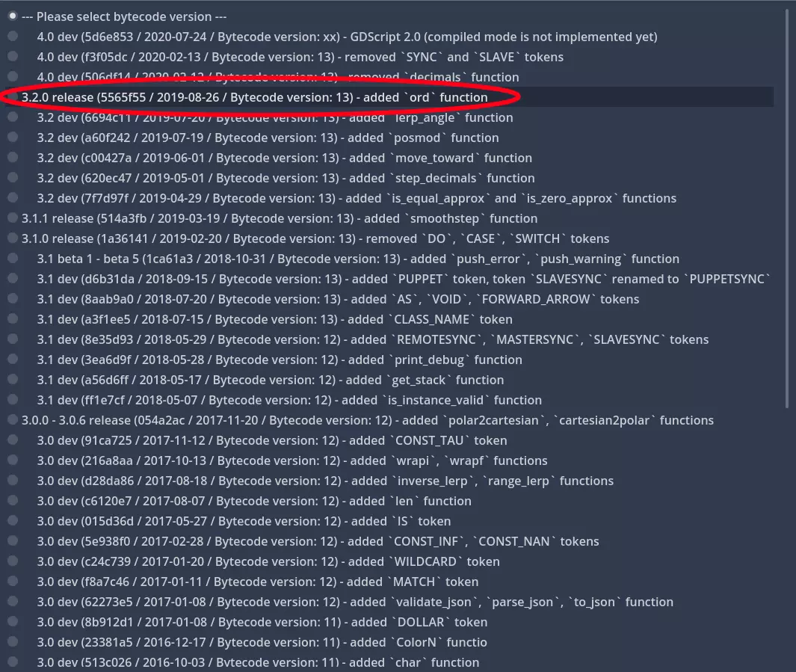Image resolution: width=796 pixels, height=672 pixels.
Task: Select 3.1 dev 8e35d93 added REMOTESYNC tokens
Action: click(390, 339)
